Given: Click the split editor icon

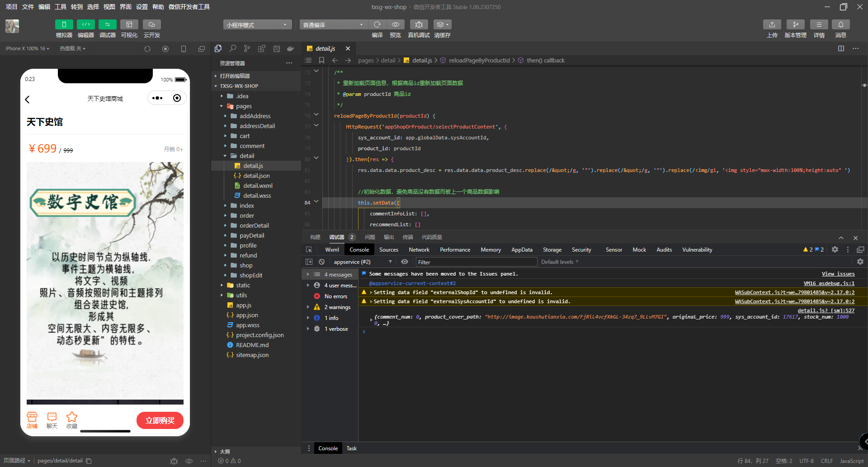Looking at the screenshot, I should (x=841, y=48).
